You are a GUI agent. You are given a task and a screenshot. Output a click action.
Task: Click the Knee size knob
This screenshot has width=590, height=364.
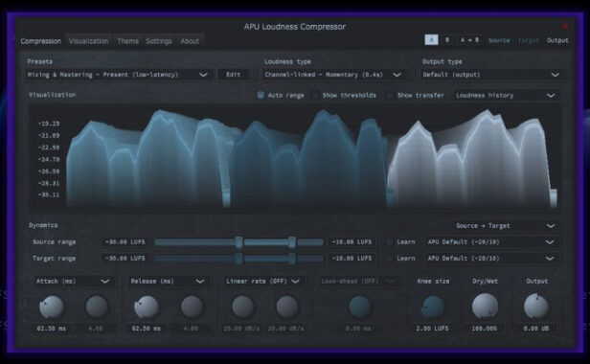[x=433, y=307]
